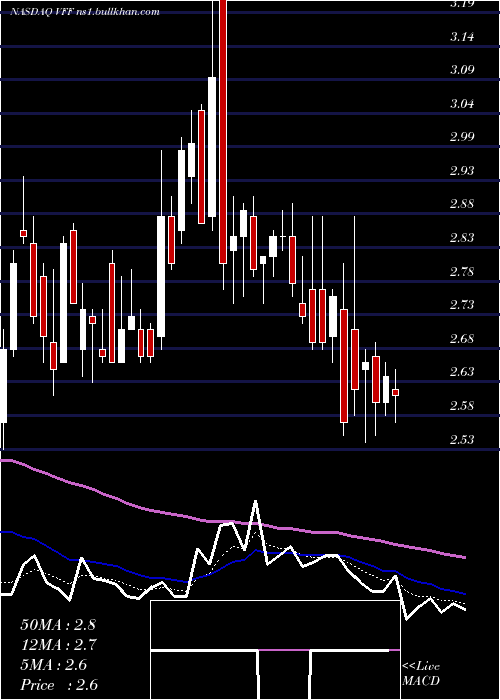This screenshot has width=500, height=700.
Task: Click the pink segment in the MACD box
Action: (x=284, y=650)
